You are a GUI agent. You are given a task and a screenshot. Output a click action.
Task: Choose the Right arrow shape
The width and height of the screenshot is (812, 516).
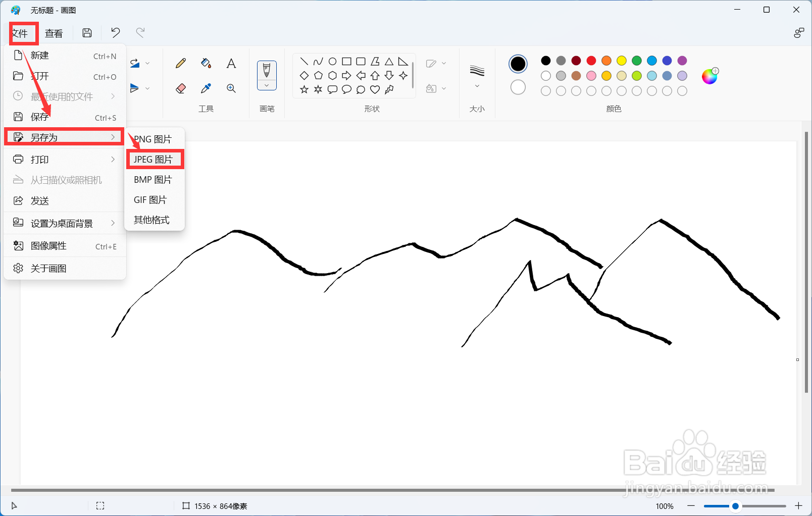[346, 76]
